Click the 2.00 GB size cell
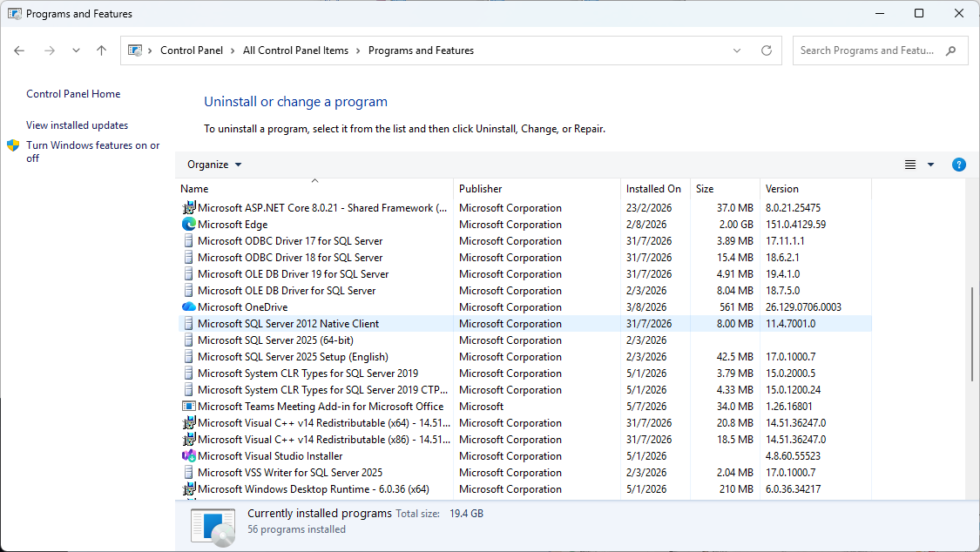Image resolution: width=980 pixels, height=552 pixels. coord(735,224)
